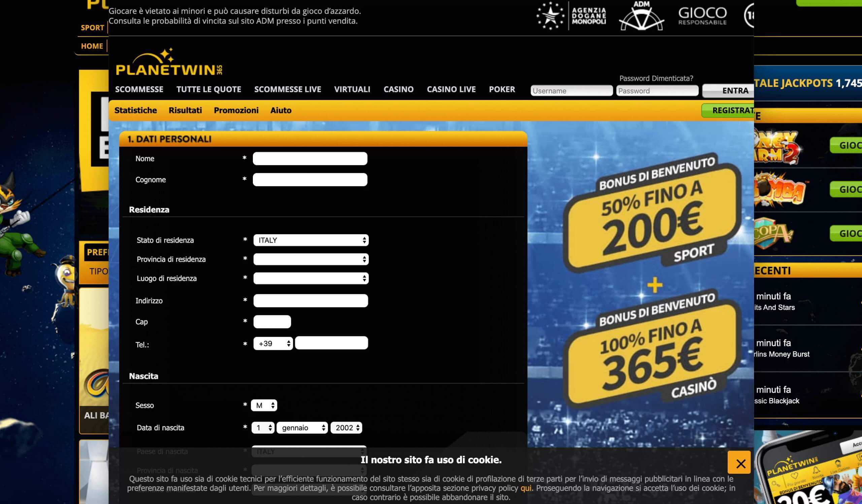The image size is (862, 504).
Task: Go to Tutte le Quote
Action: click(209, 89)
